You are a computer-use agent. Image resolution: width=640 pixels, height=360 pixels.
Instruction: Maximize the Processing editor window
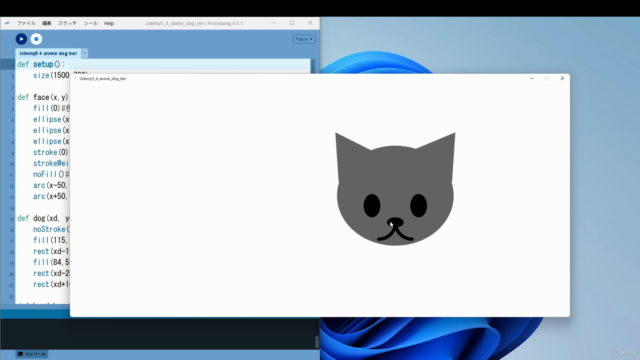pyautogui.click(x=292, y=23)
